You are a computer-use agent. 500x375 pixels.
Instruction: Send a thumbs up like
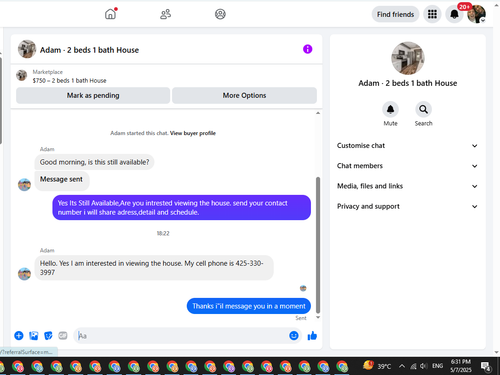coord(312,336)
